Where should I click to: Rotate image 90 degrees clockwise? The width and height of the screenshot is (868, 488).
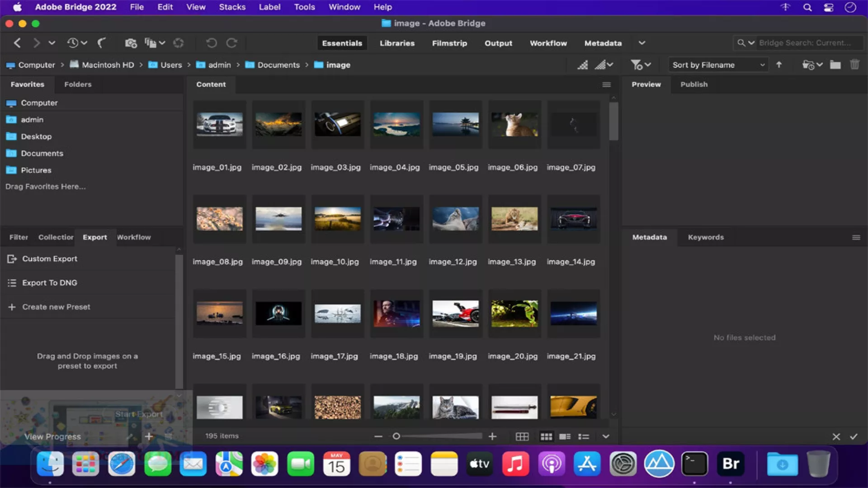click(x=232, y=43)
